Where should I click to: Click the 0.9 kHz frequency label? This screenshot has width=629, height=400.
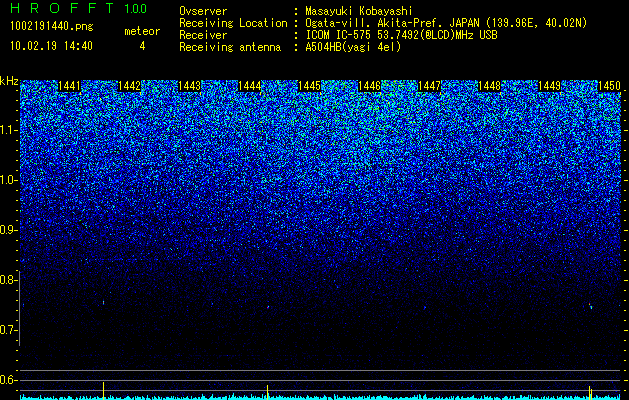click(8, 230)
